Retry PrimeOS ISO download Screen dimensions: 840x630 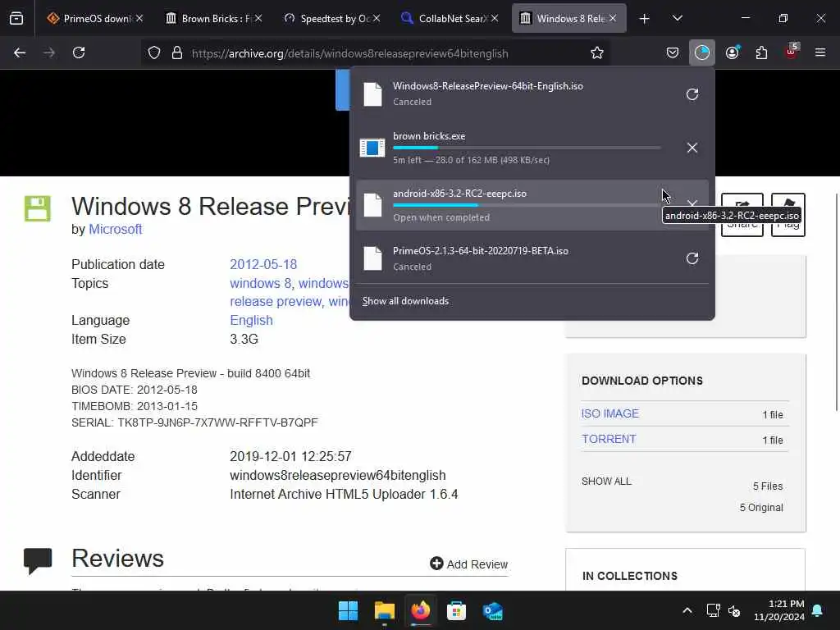[x=692, y=258]
